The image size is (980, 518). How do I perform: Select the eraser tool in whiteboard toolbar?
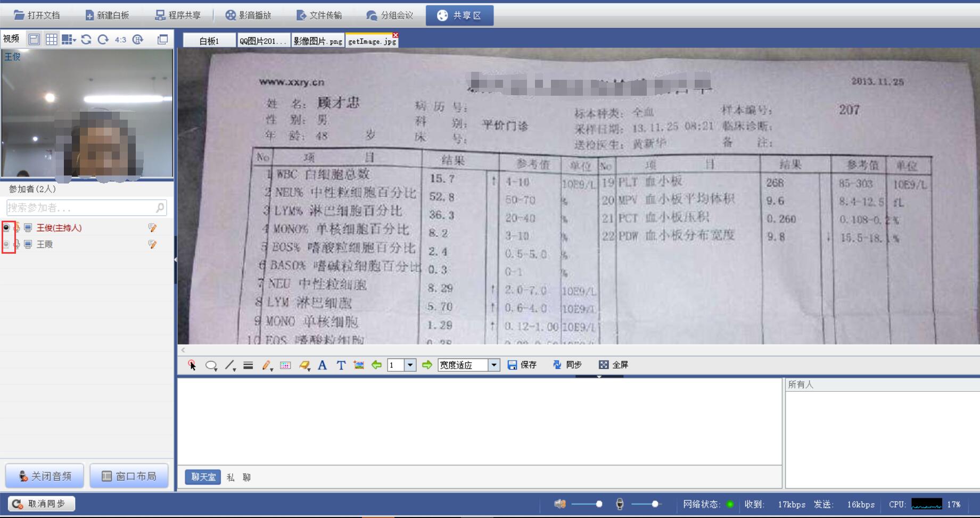click(304, 365)
